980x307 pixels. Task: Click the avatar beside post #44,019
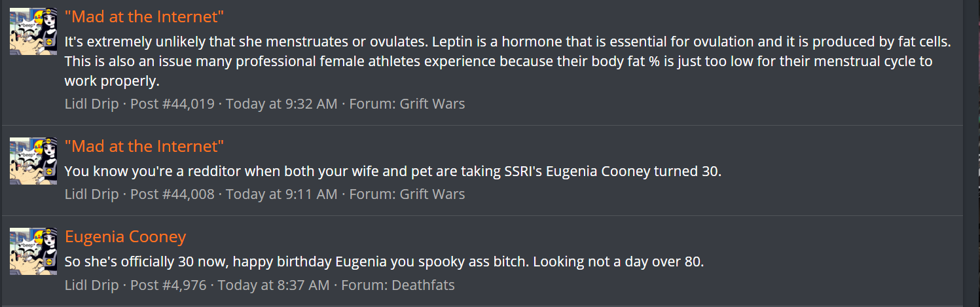pos(33,31)
